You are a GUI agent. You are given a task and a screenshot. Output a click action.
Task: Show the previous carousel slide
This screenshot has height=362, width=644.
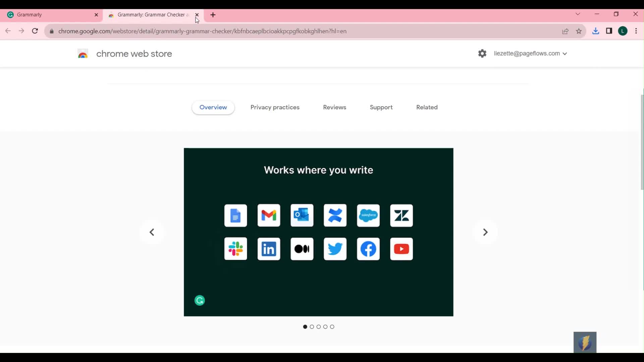(x=152, y=232)
